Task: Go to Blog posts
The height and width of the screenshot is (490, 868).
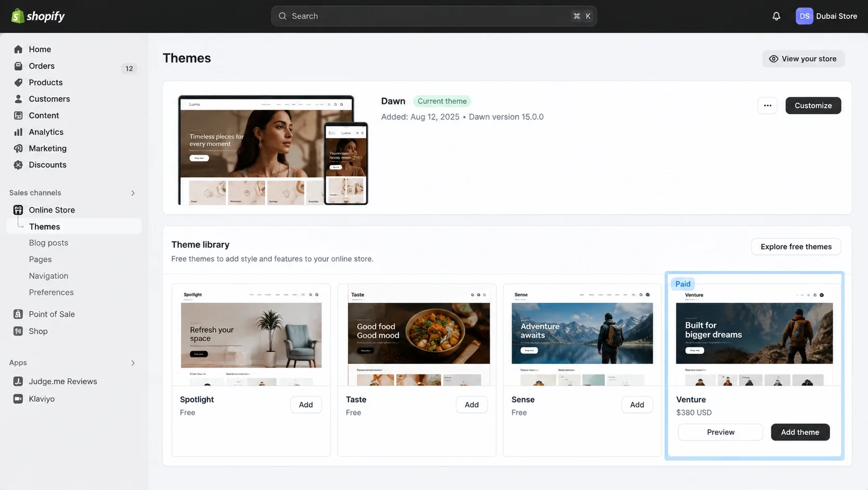Action: 48,243
